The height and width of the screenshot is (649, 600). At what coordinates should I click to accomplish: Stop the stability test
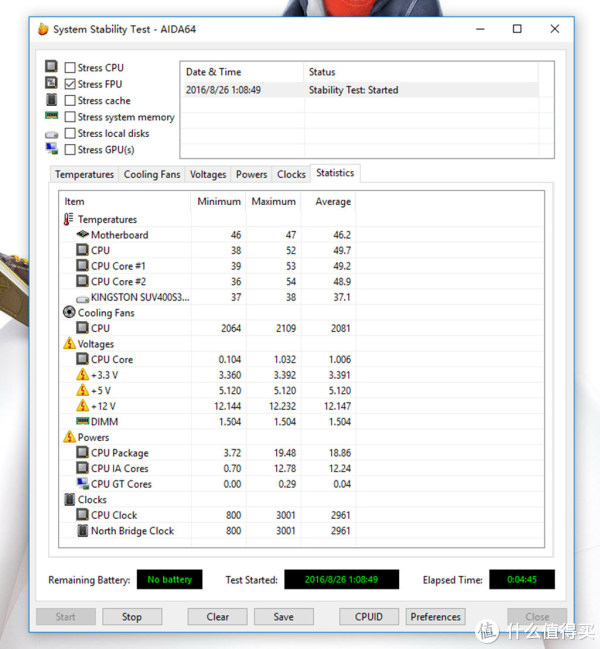(132, 617)
